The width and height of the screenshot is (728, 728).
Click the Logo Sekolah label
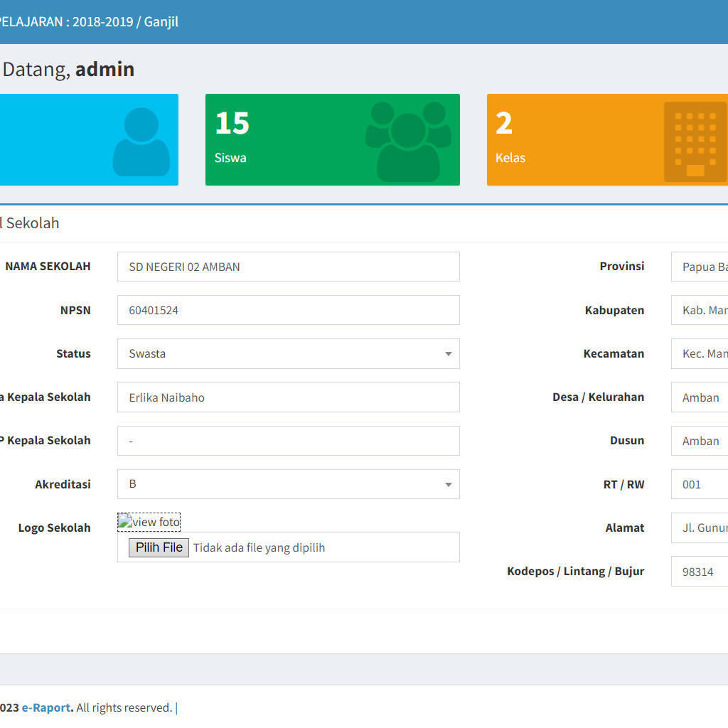pyautogui.click(x=54, y=528)
